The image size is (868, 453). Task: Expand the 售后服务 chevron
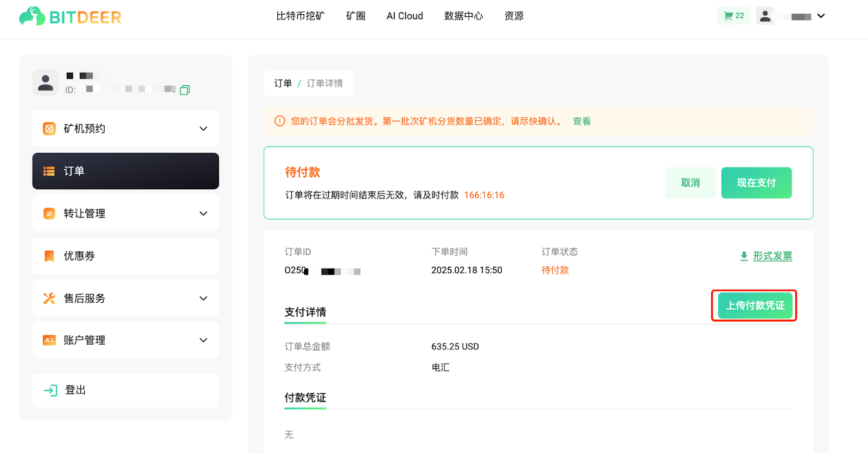pyautogui.click(x=203, y=298)
